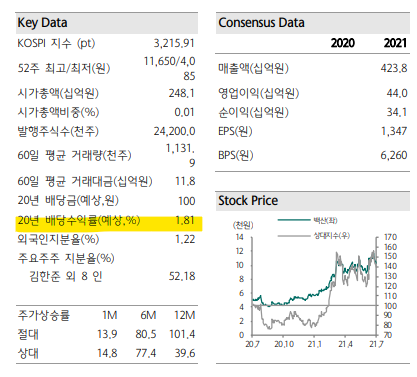Select EPS value 1,347
The image size is (417, 377).
click(394, 131)
